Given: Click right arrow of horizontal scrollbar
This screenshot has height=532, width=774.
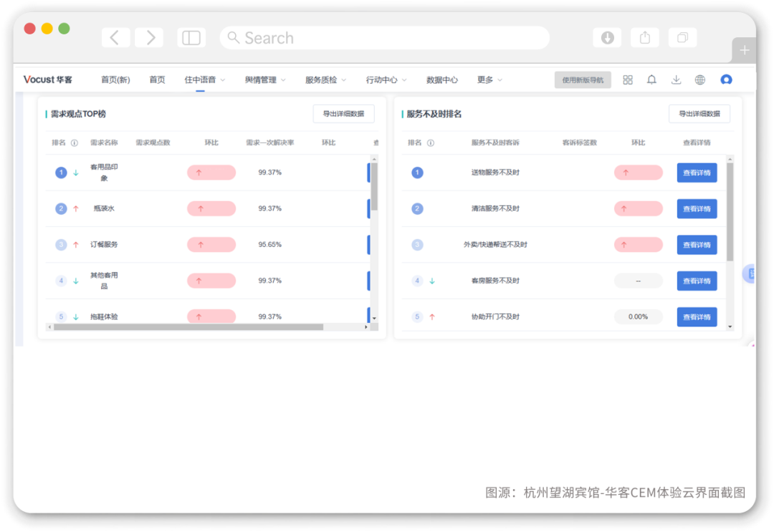Looking at the screenshot, I should (366, 327).
